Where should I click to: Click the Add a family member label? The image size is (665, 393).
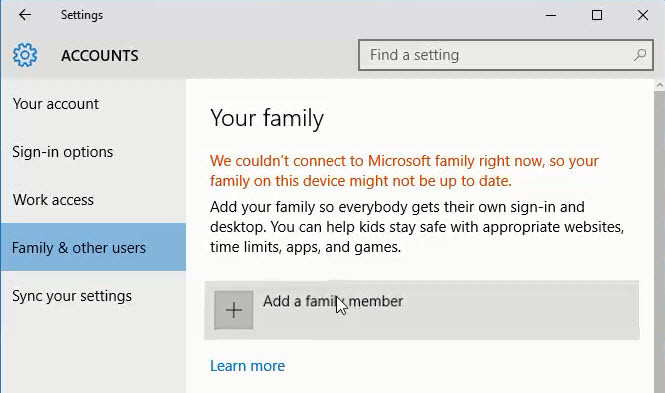click(x=333, y=301)
